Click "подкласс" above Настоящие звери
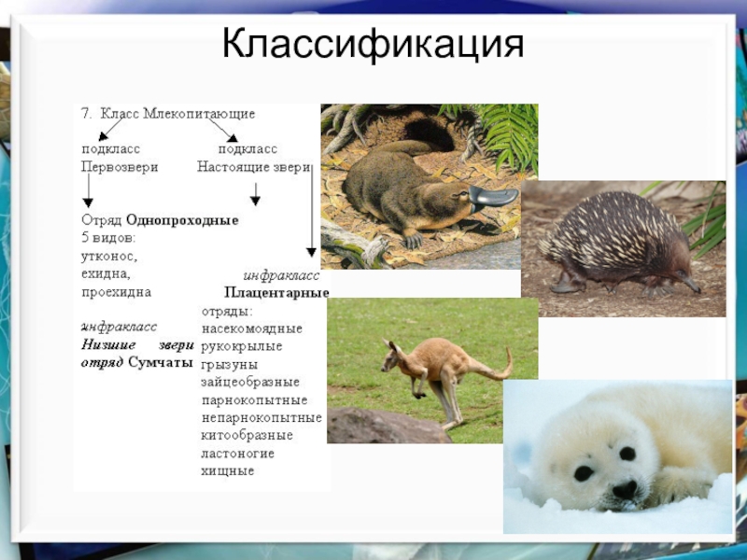The height and width of the screenshot is (560, 747). tap(247, 149)
